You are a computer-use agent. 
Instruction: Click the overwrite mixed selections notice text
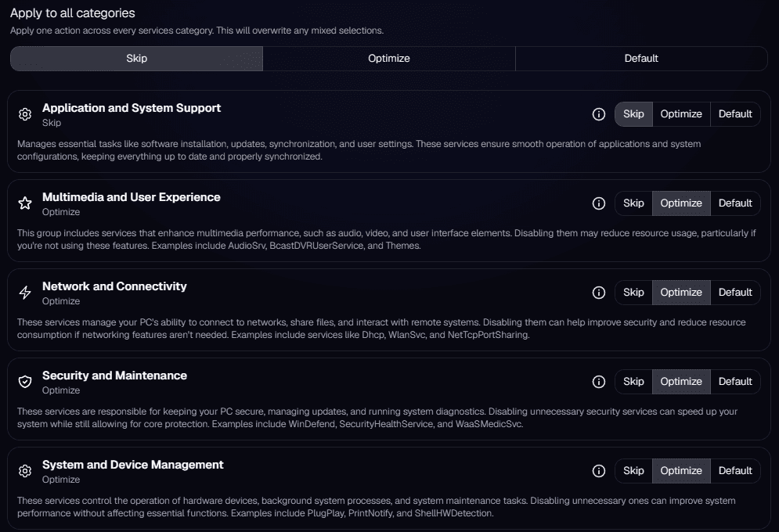pyautogui.click(x=197, y=31)
